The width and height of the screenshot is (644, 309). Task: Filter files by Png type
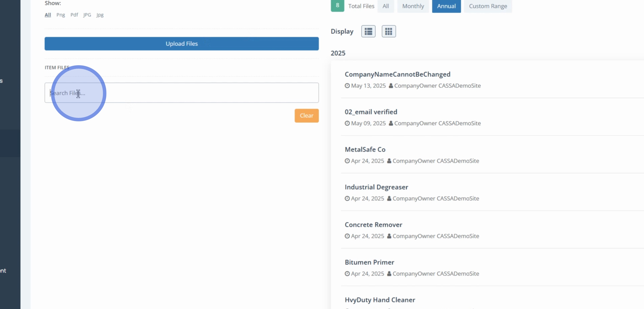(61, 15)
